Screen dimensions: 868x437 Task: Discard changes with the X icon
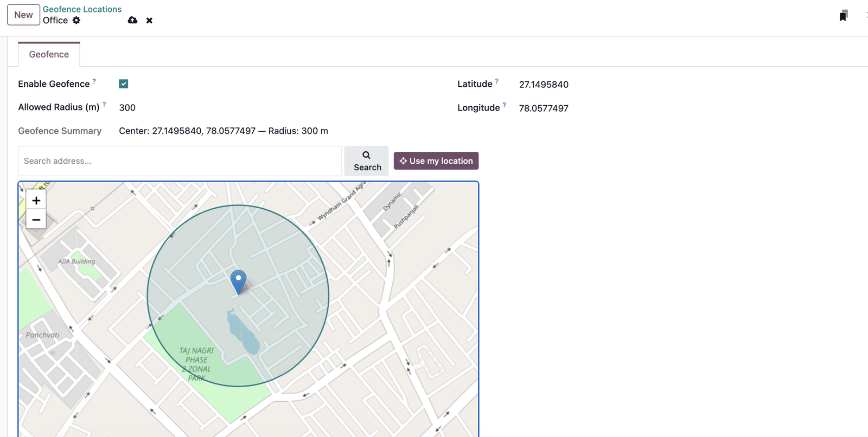click(x=149, y=21)
